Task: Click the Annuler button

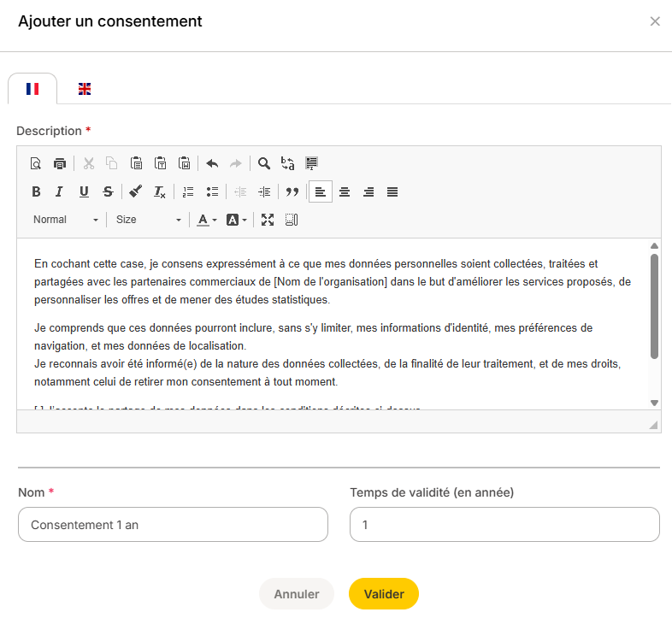Action: pyautogui.click(x=297, y=594)
